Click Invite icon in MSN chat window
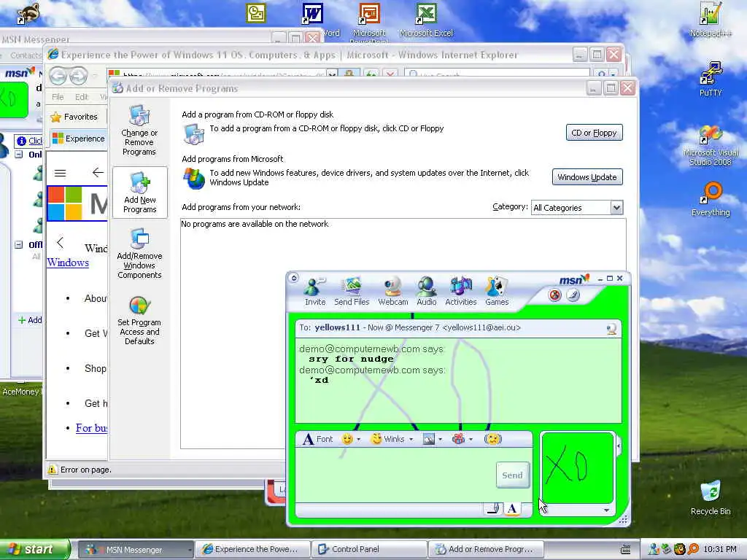This screenshot has width=747, height=560. point(315,291)
